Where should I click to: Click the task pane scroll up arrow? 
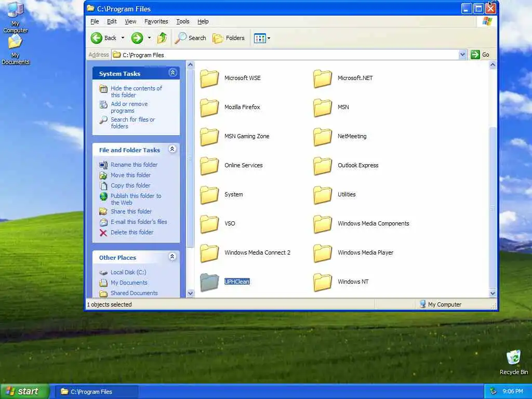[x=190, y=65]
